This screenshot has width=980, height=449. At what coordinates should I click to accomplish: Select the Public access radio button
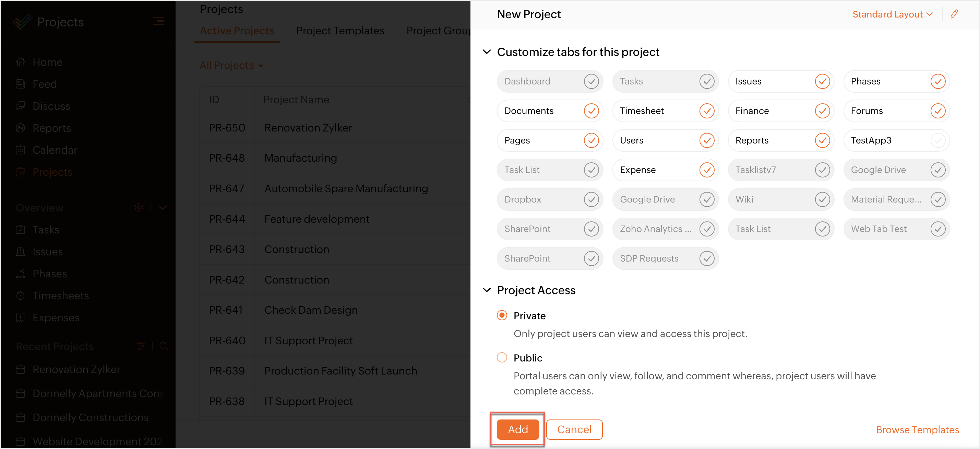tap(502, 358)
